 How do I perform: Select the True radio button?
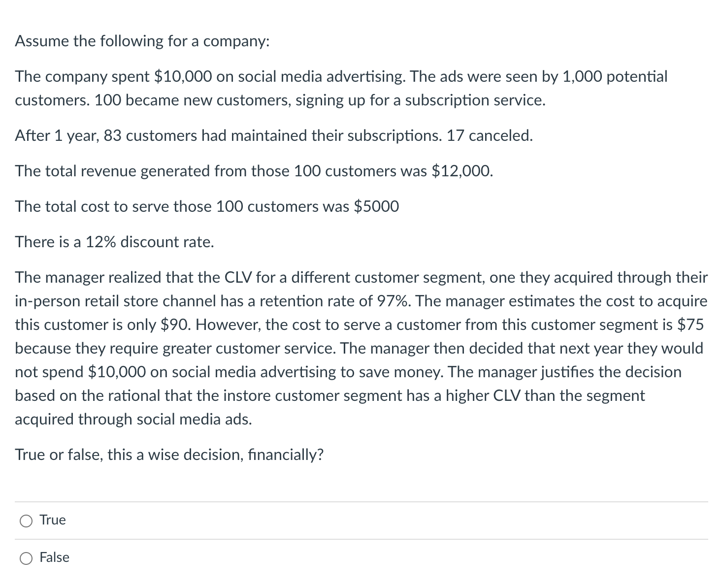(26, 521)
